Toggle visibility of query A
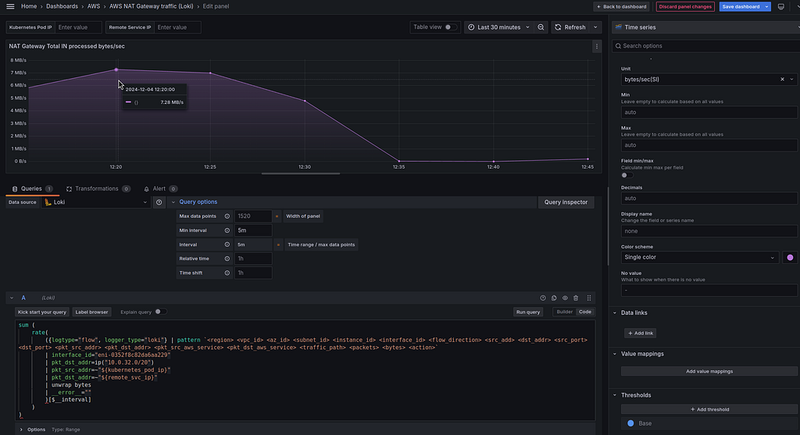The height and width of the screenshot is (435, 800). pyautogui.click(x=565, y=298)
